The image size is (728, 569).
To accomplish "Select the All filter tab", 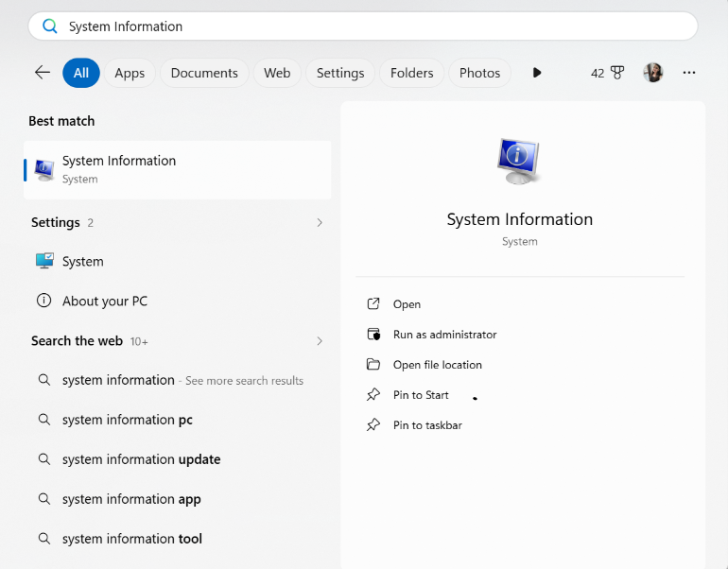I will 81,73.
